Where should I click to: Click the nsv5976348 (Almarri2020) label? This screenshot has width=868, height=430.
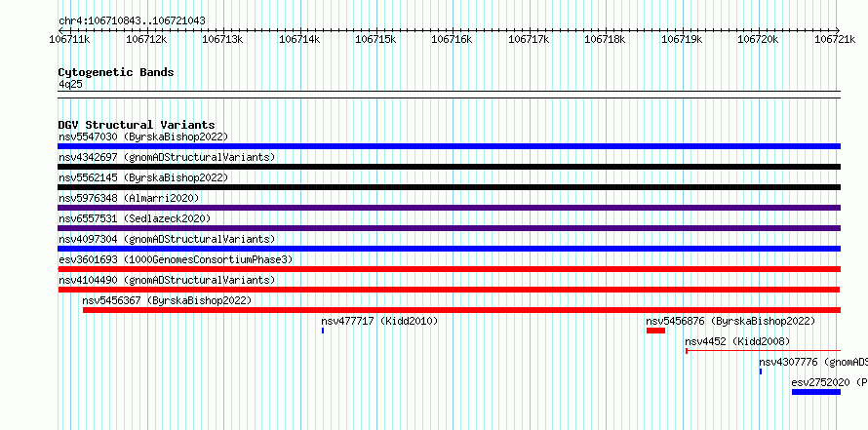point(129,198)
